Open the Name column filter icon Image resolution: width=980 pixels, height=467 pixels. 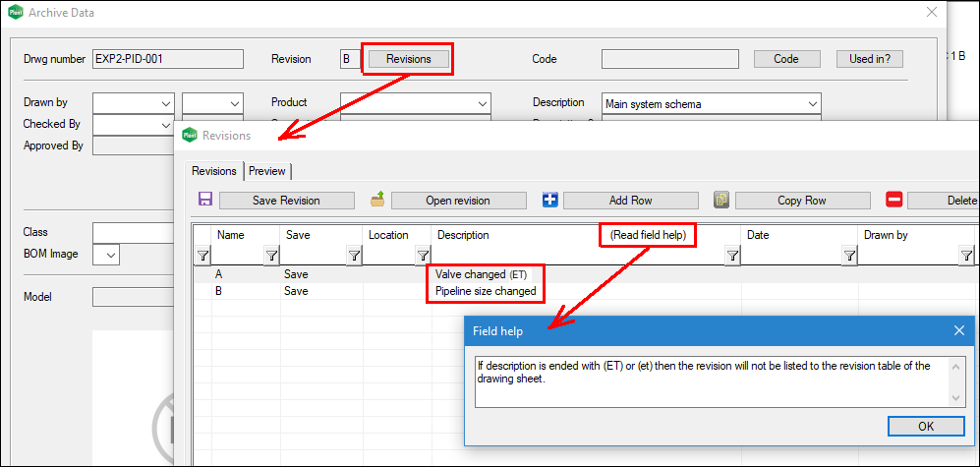coord(271,256)
